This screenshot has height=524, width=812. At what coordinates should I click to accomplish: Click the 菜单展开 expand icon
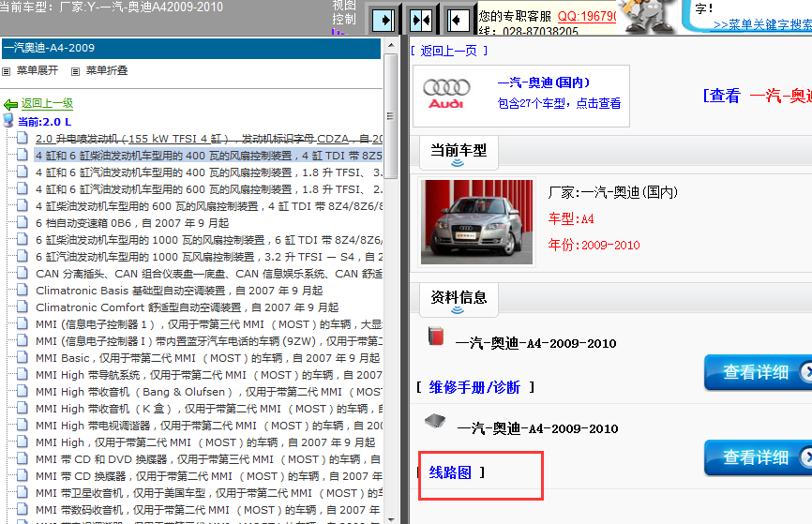(x=7, y=71)
